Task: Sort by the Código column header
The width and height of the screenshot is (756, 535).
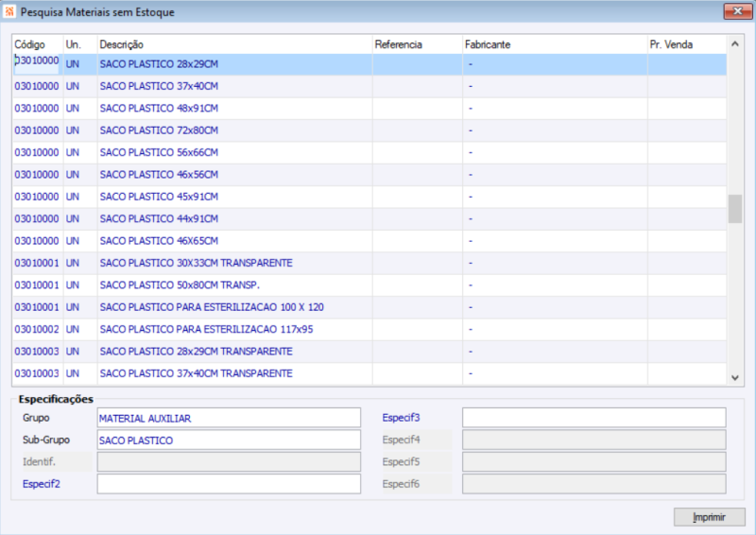Action: coord(38,44)
